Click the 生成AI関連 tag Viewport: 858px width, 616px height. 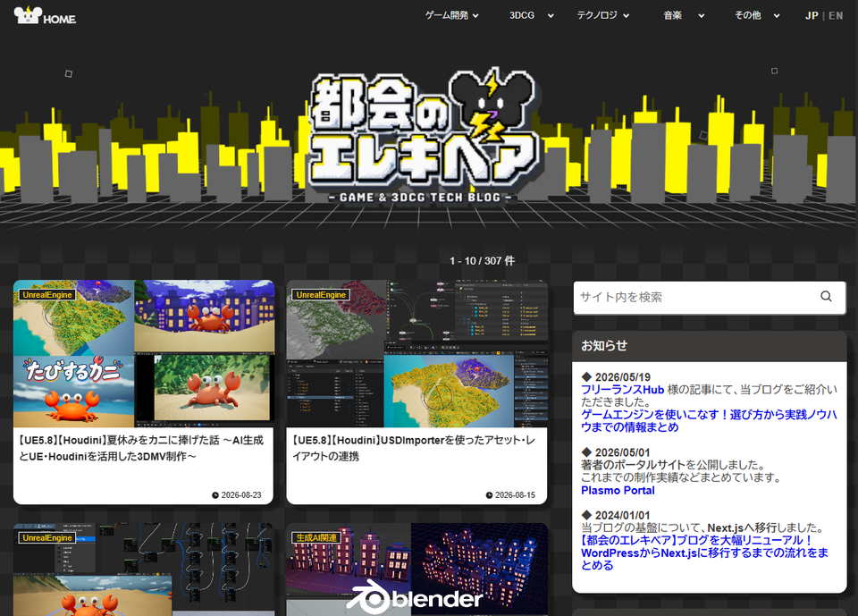click(x=316, y=537)
